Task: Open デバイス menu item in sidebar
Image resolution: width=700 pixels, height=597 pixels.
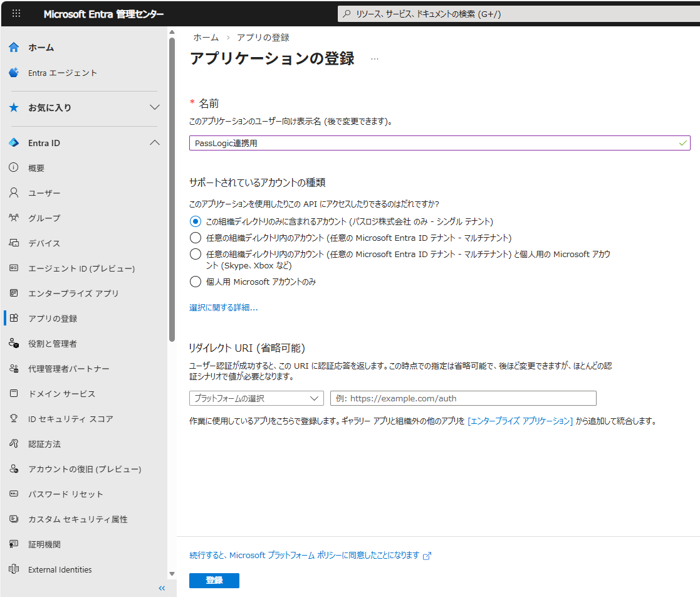Action: coord(44,243)
